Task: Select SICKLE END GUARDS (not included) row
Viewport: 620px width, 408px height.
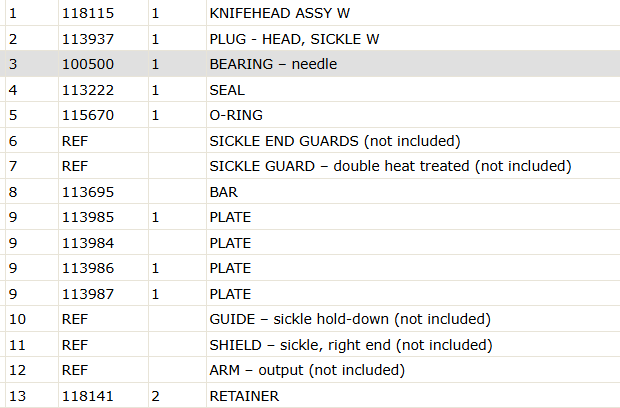Action: point(310,140)
